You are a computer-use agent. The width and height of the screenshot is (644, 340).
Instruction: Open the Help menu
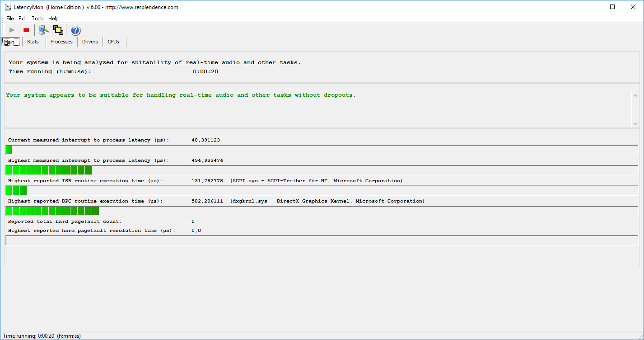tap(53, 19)
